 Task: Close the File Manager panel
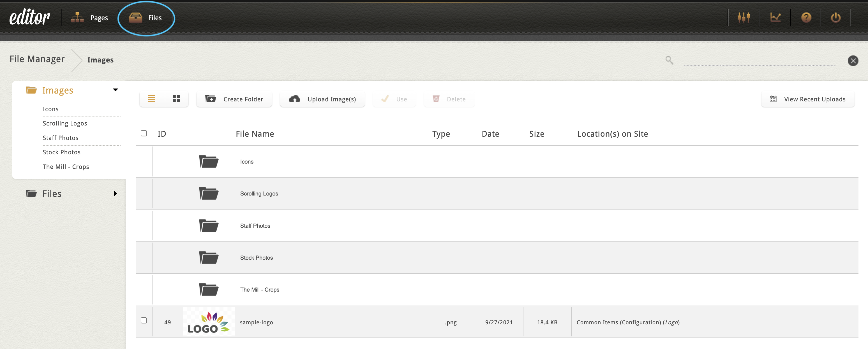853,61
